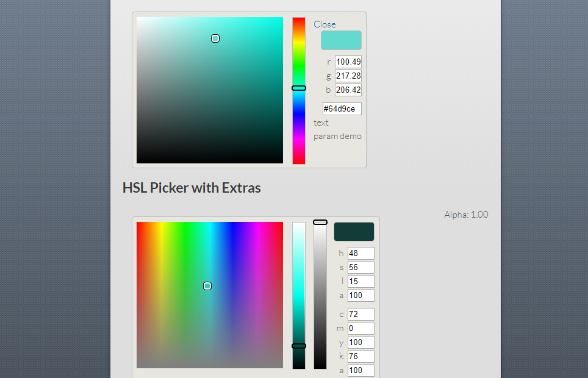This screenshot has width=588, height=378.
Task: Select the h value input field
Action: 360,253
